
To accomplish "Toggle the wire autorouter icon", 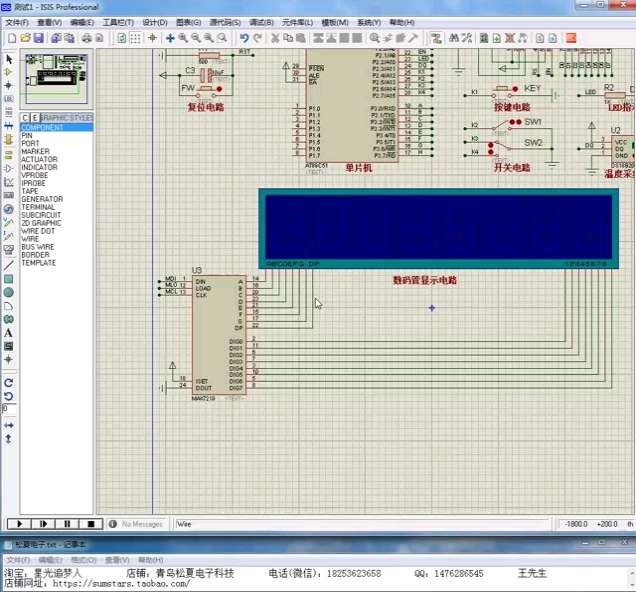I will point(436,38).
